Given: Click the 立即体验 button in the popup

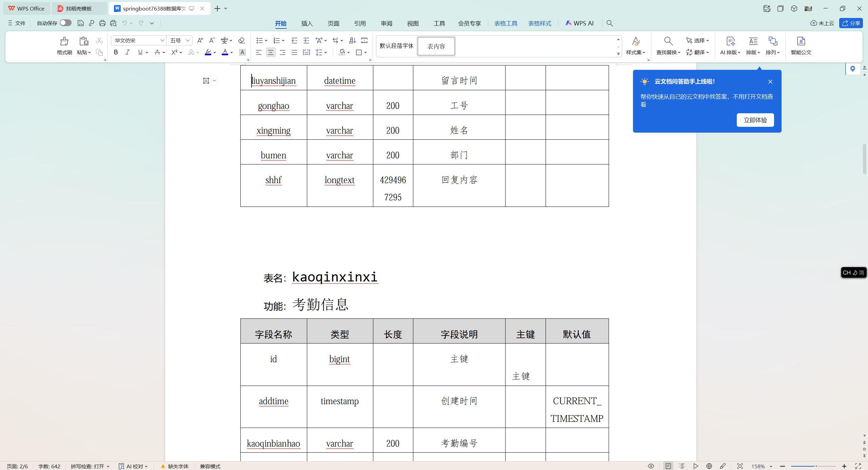Looking at the screenshot, I should (x=755, y=120).
